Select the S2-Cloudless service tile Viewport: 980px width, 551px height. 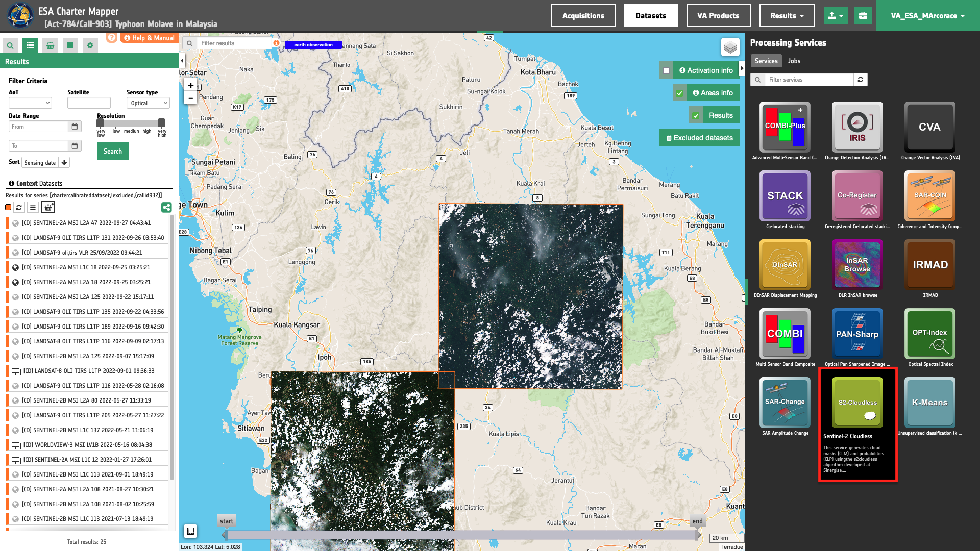point(857,403)
